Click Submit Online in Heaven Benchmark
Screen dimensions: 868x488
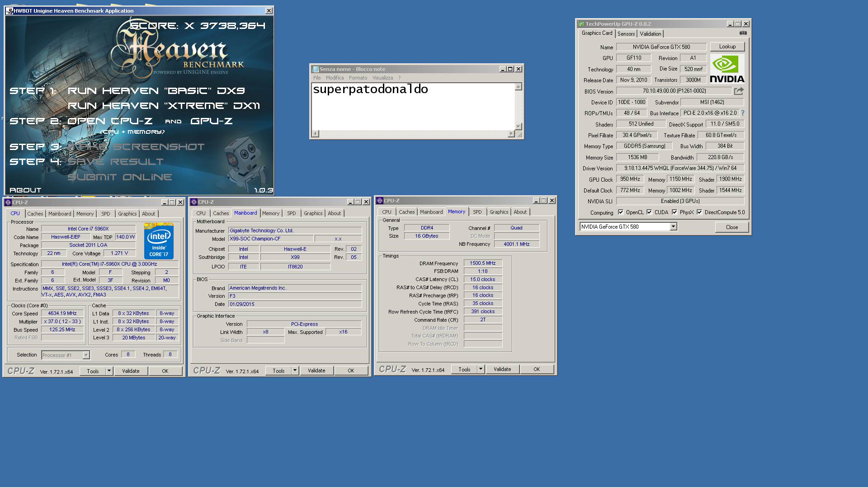(120, 177)
